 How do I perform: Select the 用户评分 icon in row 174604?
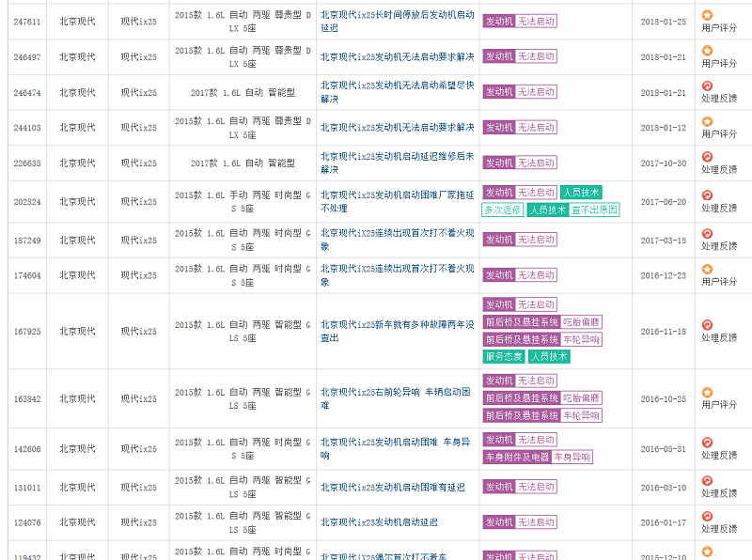point(707,270)
